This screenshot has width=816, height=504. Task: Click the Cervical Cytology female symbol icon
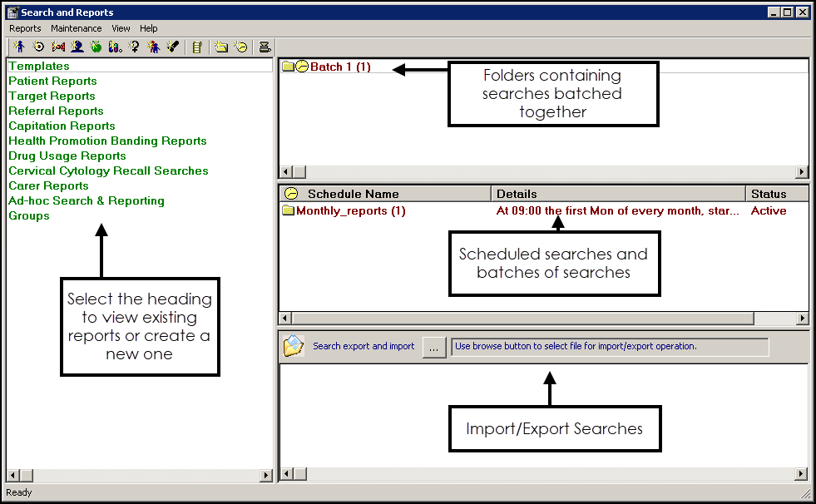tap(135, 47)
